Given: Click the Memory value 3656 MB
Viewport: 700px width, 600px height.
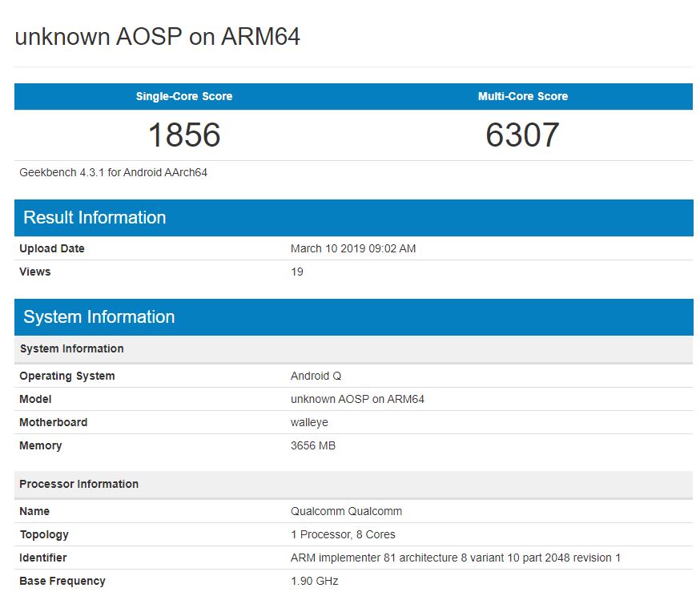Looking at the screenshot, I should pyautogui.click(x=313, y=445).
